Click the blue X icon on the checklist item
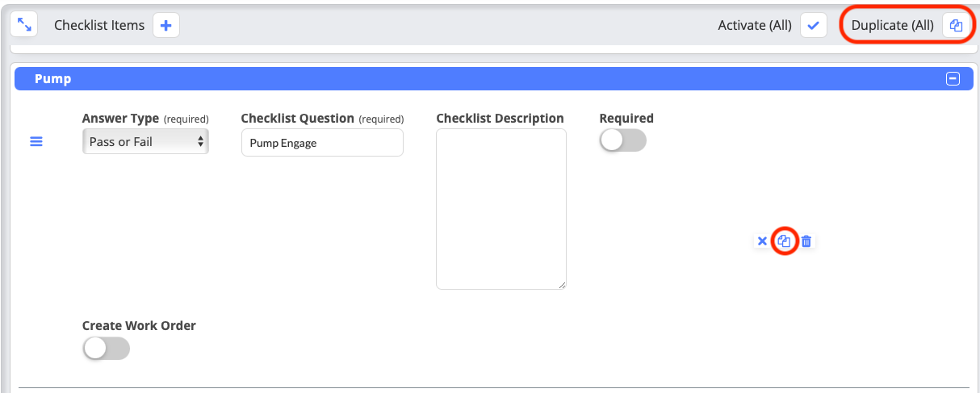980x393 pixels. point(762,240)
